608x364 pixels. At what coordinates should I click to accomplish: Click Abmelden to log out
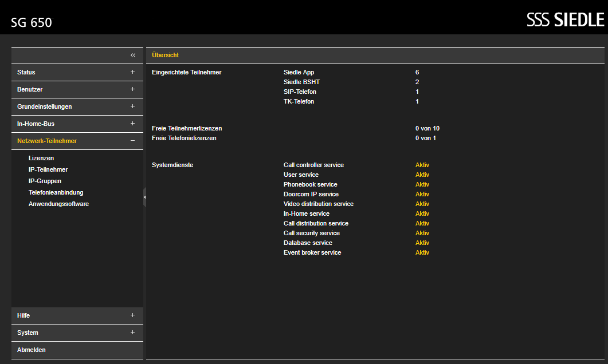pyautogui.click(x=77, y=350)
